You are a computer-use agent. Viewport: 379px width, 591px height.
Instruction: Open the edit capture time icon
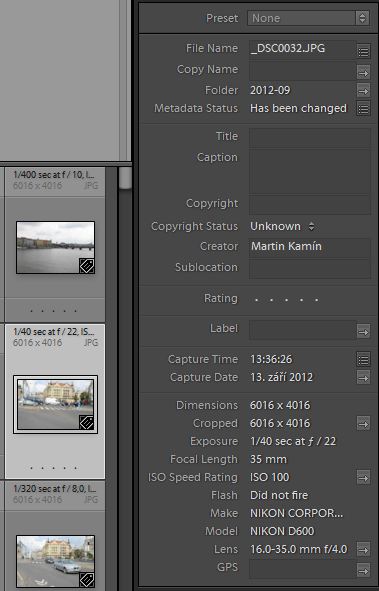pos(363,360)
